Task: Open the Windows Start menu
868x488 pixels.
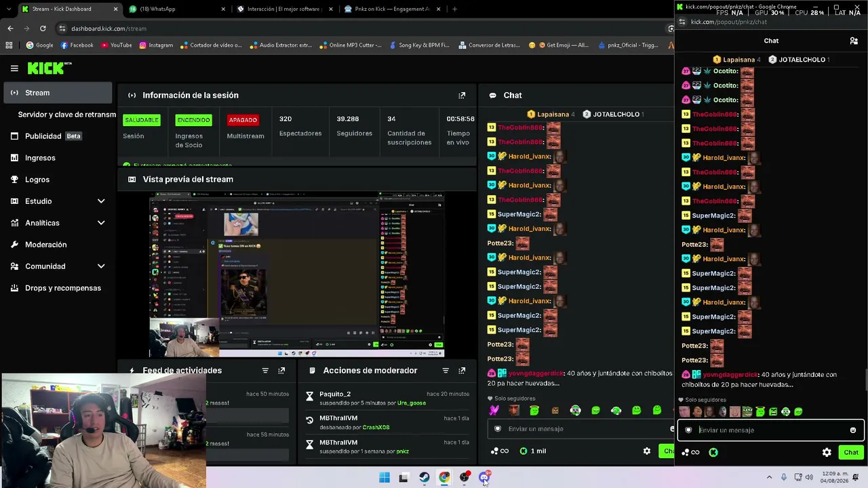Action: click(384, 477)
